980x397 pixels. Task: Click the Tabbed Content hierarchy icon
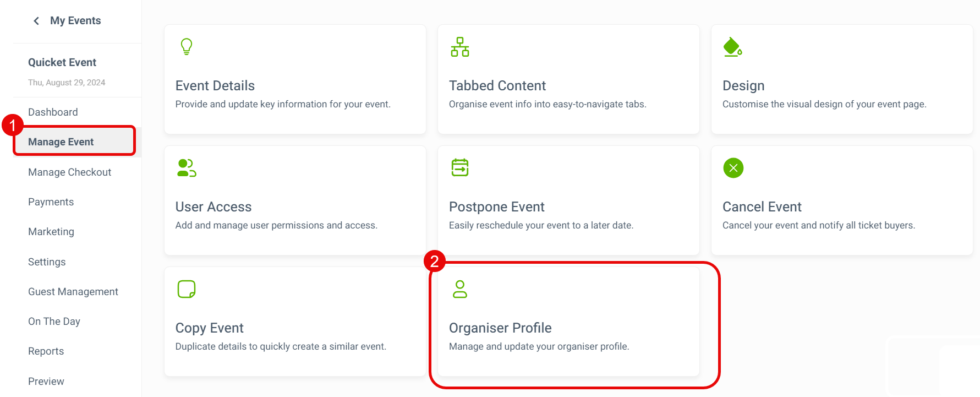click(460, 47)
